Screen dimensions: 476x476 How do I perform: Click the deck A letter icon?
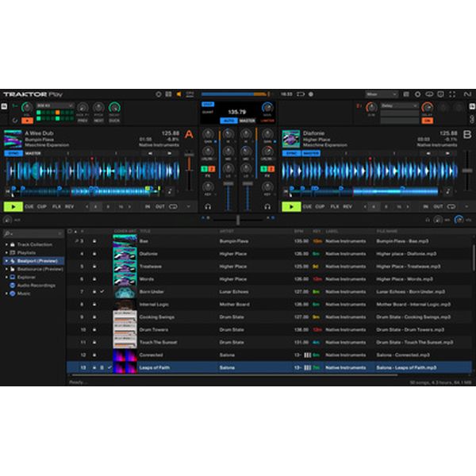(x=189, y=135)
